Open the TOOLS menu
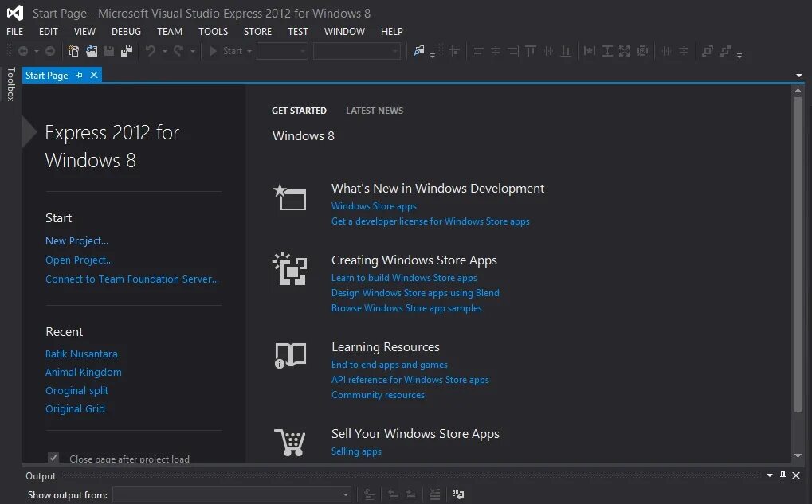This screenshot has width=812, height=504. tap(213, 32)
